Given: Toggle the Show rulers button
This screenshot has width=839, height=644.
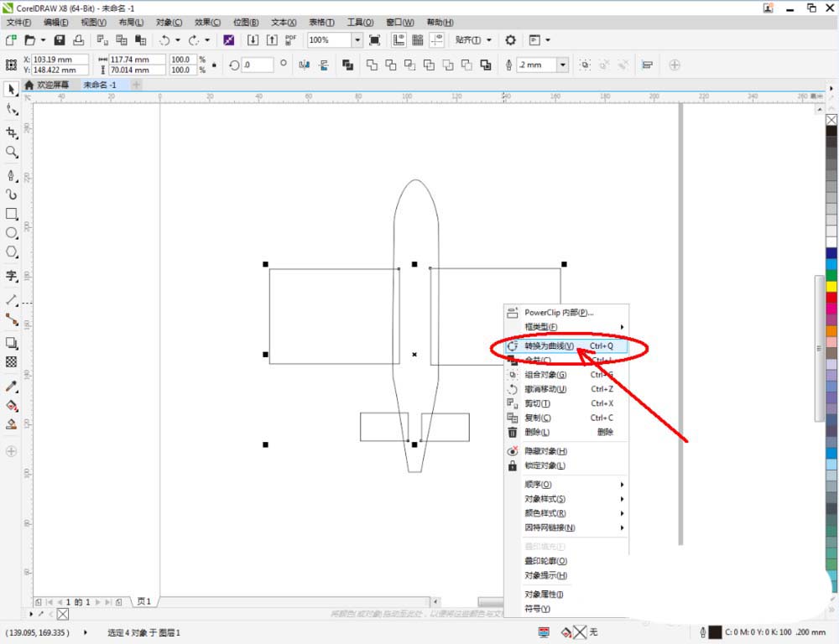Looking at the screenshot, I should point(399,40).
